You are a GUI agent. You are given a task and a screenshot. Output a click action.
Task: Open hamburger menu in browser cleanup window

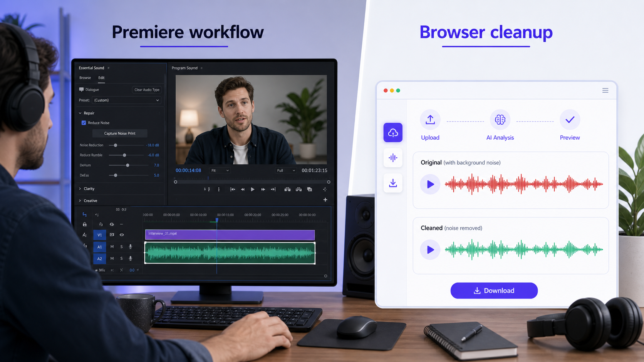pyautogui.click(x=605, y=90)
